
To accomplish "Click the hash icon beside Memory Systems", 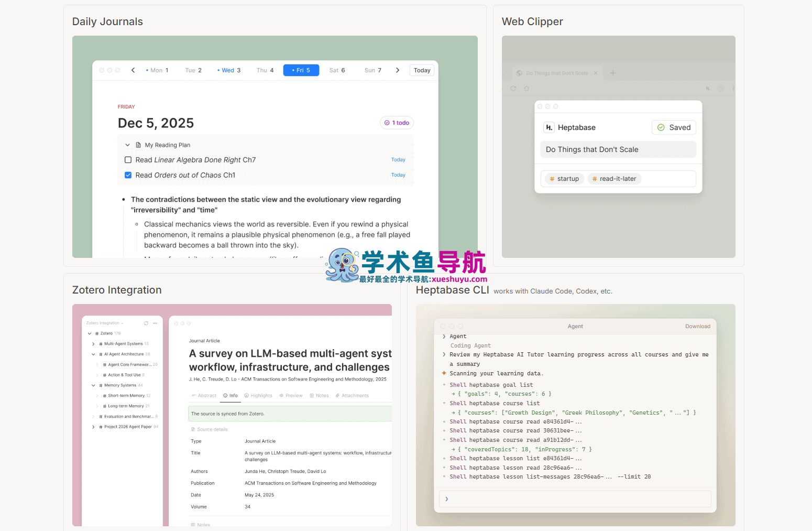I will (x=101, y=385).
